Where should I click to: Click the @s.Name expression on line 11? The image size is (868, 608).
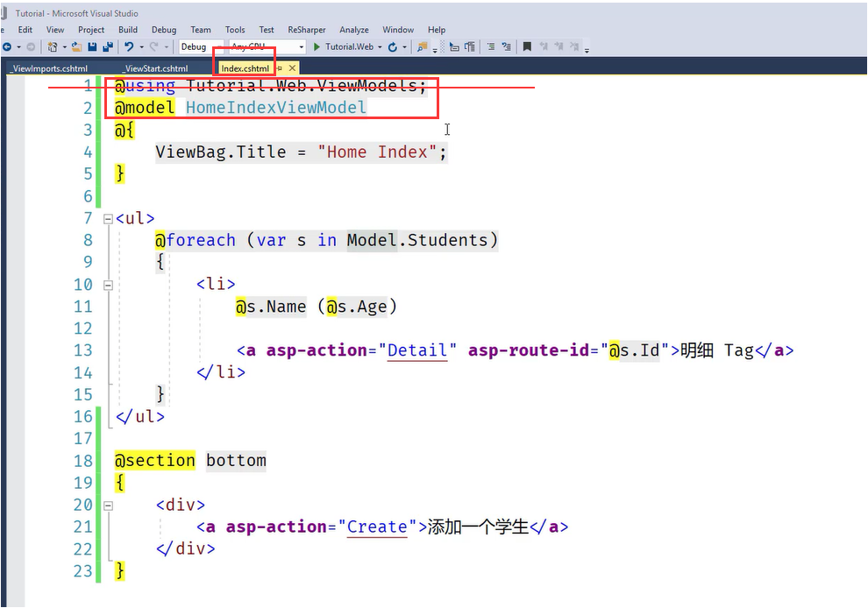coord(271,307)
